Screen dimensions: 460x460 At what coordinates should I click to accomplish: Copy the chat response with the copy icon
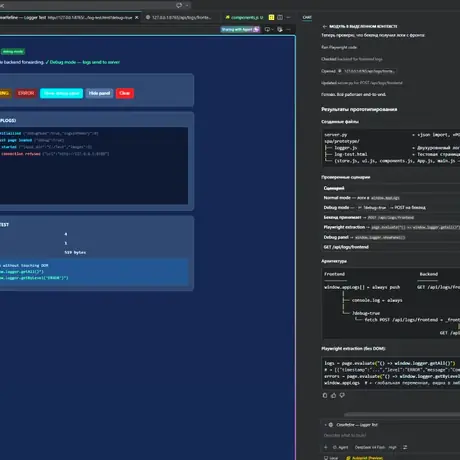(x=325, y=395)
